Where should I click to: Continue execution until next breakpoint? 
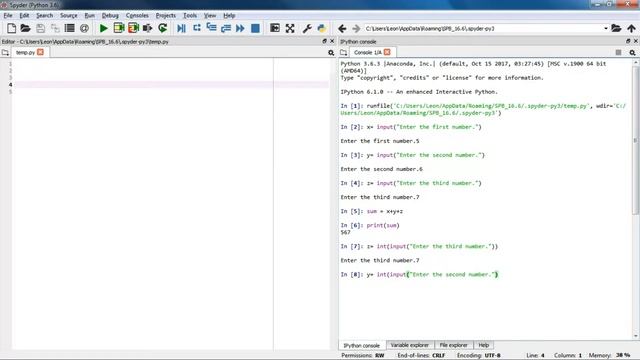pos(240,28)
